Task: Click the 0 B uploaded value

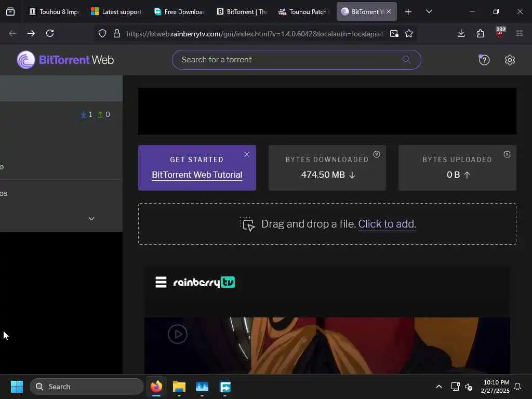Action: 453,175
